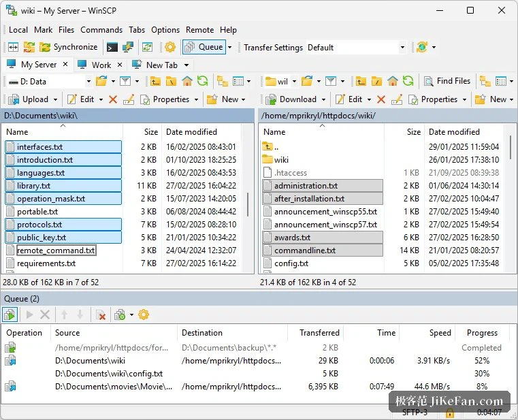Open the console terminal icon
The image size is (518, 420).
[112, 47]
